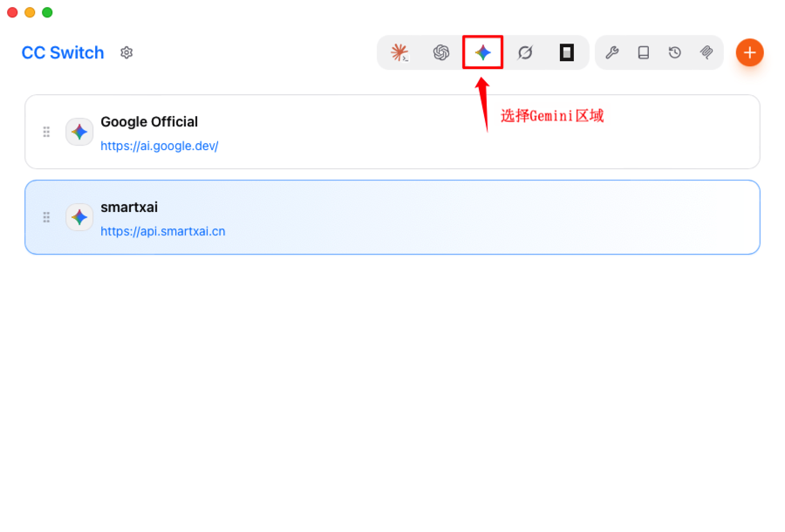This screenshot has width=785, height=532.
Task: Select the Gemini star icon in toolbar
Action: (482, 52)
